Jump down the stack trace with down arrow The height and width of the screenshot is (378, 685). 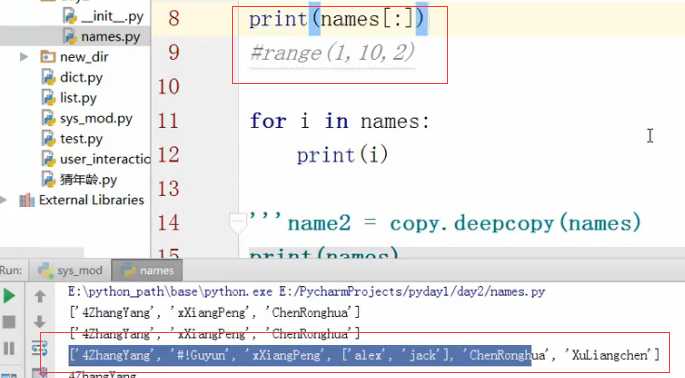(x=40, y=322)
